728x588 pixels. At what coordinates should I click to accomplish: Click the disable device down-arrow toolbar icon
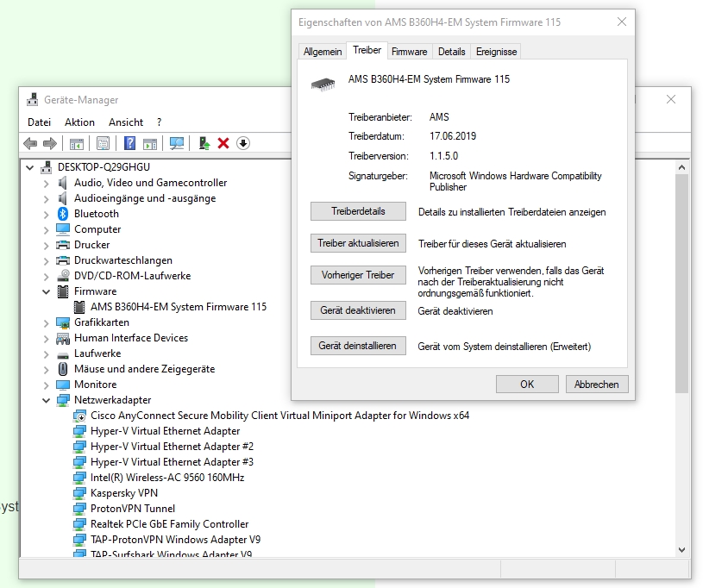pos(243,143)
